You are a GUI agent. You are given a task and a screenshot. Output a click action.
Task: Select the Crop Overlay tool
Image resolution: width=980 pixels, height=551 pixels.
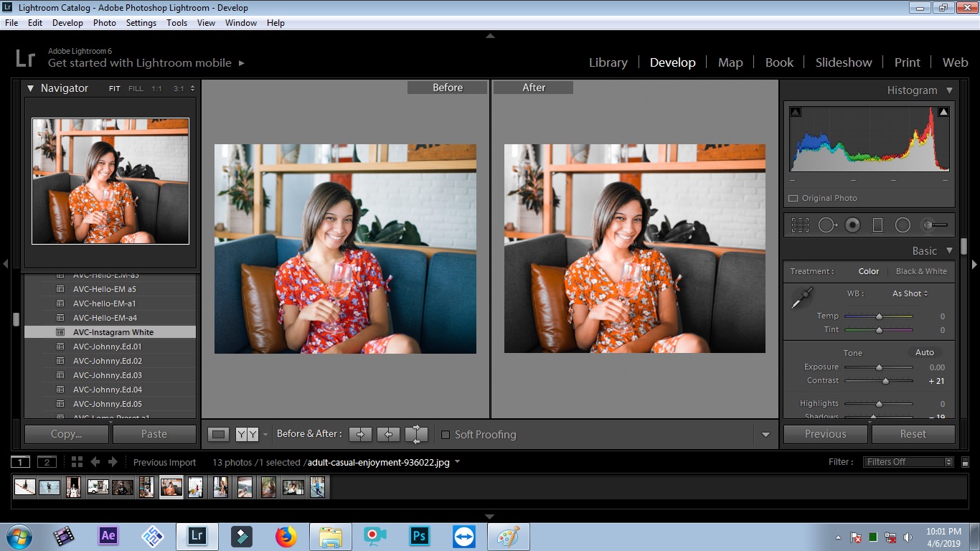pos(800,225)
